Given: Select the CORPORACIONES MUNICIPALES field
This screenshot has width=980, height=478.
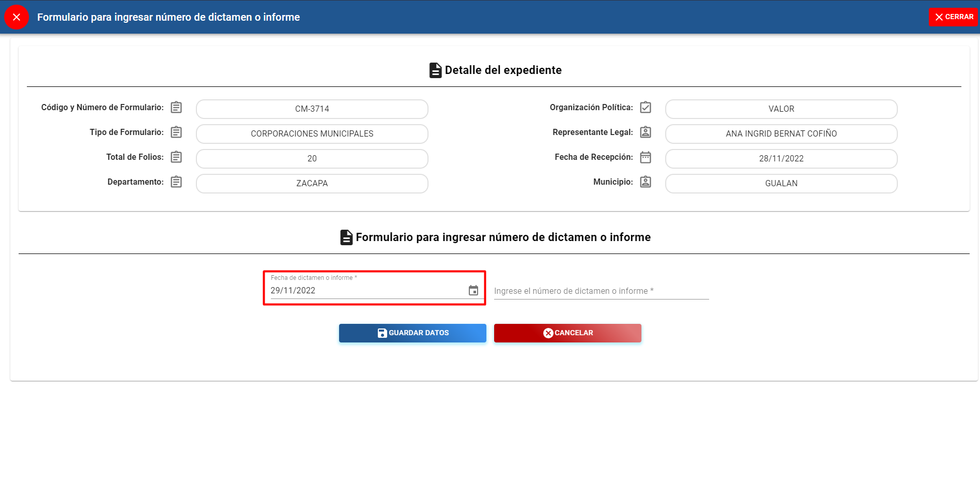Looking at the screenshot, I should [x=312, y=133].
